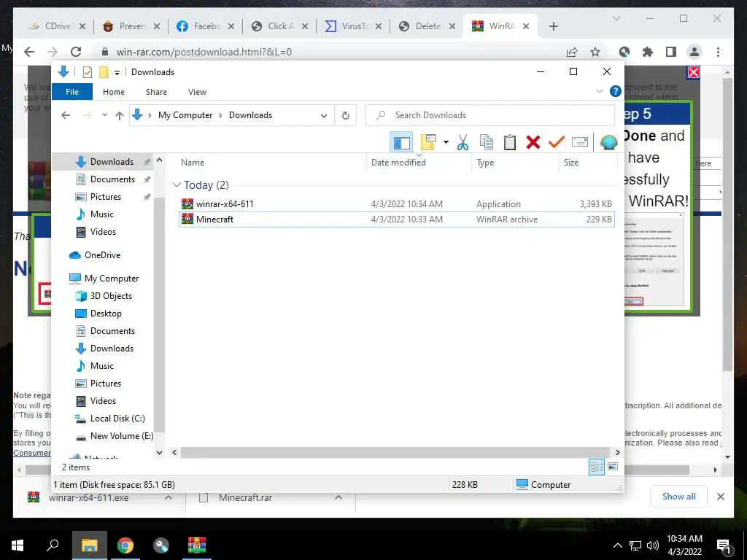Click the envelope email toolbar icon

click(580, 142)
